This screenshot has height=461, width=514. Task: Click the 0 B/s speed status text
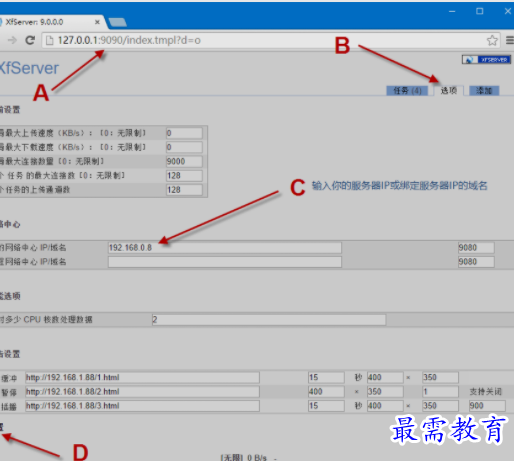point(257,458)
